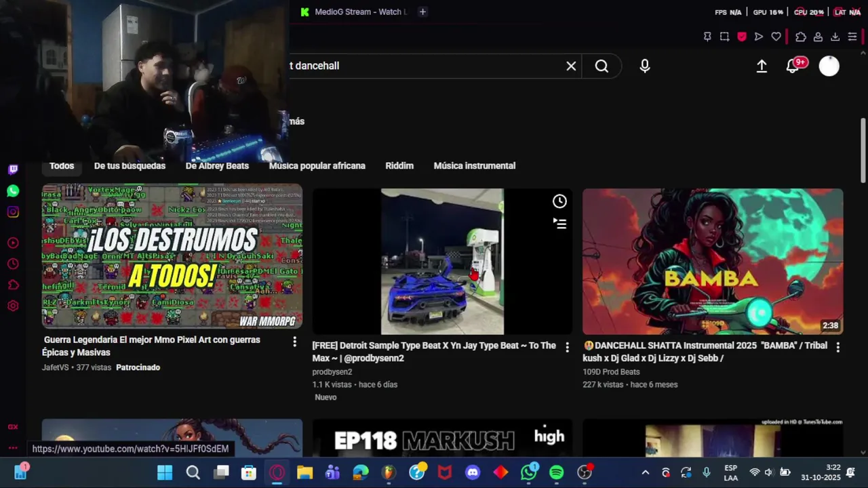This screenshot has height=488, width=868.
Task: Open YouTube notifications bell
Action: coord(792,66)
